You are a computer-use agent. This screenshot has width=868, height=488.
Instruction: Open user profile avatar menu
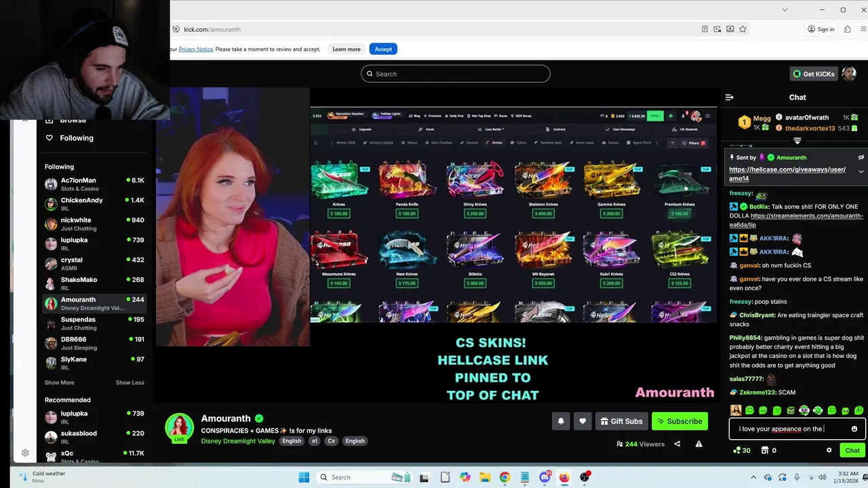point(849,74)
